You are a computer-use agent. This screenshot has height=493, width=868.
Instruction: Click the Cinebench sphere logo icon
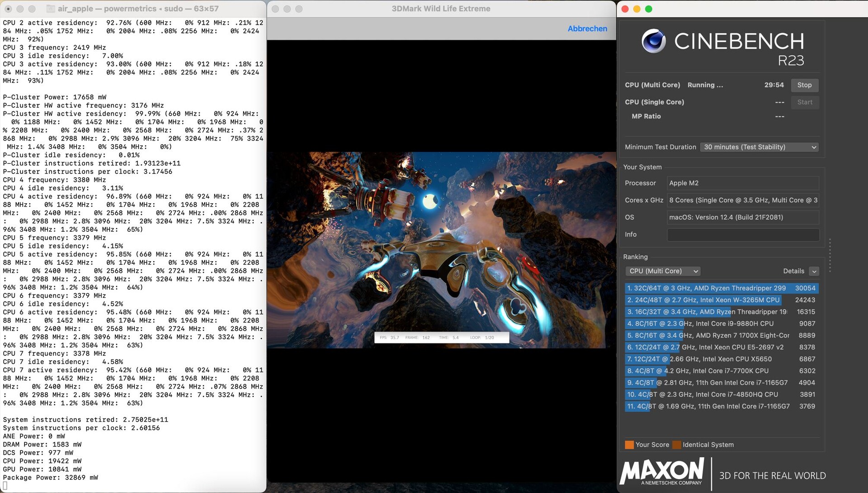[x=653, y=41]
